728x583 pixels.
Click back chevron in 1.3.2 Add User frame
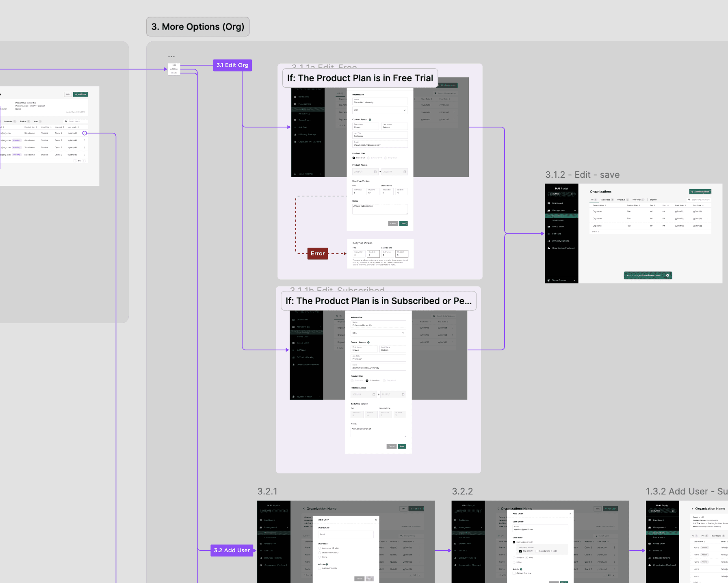click(693, 509)
